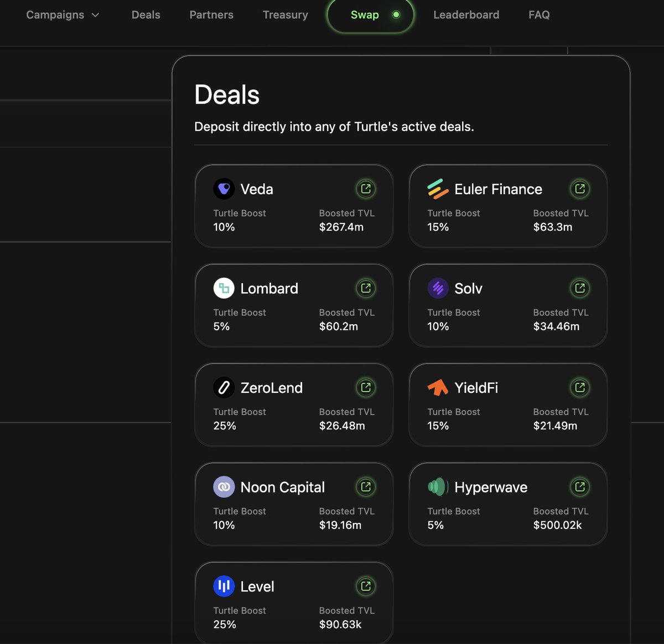This screenshot has height=644, width=664.
Task: Click Veda's 10% Turtle Boost value
Action: [x=224, y=227]
